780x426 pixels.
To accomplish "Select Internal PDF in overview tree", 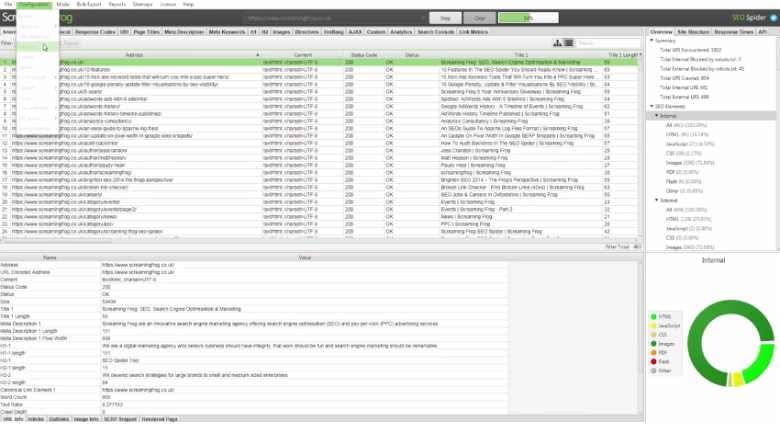I will [684, 172].
